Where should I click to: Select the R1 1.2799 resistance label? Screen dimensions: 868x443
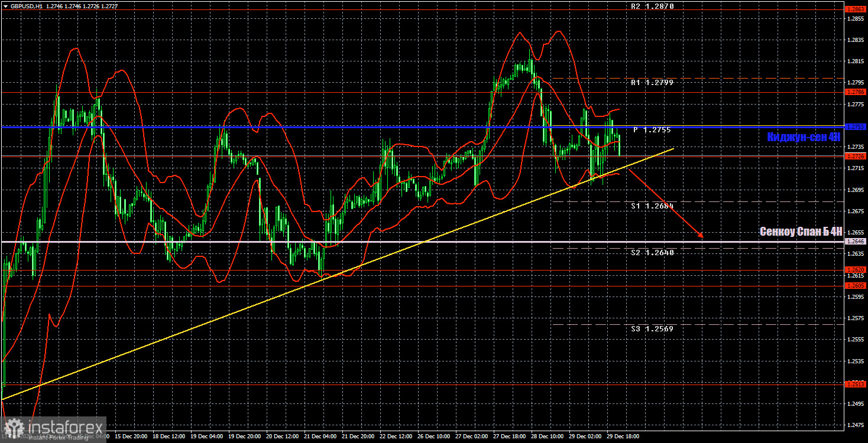point(652,83)
